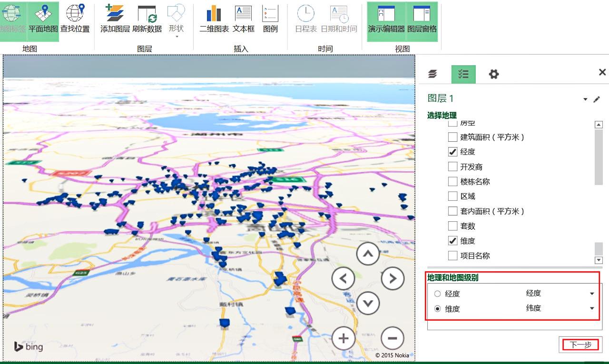Open the 日程表 (timeline) tool
This screenshot has height=364, width=609.
pos(306,19)
